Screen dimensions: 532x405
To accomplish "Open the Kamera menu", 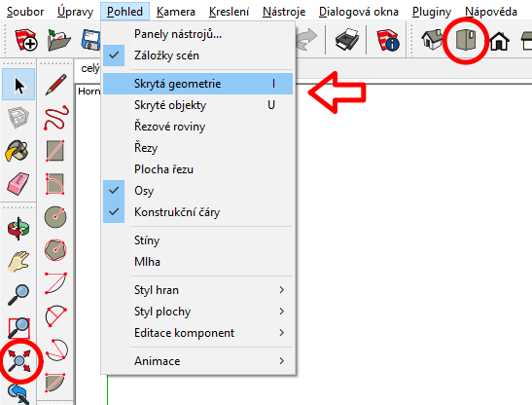I will coord(176,12).
